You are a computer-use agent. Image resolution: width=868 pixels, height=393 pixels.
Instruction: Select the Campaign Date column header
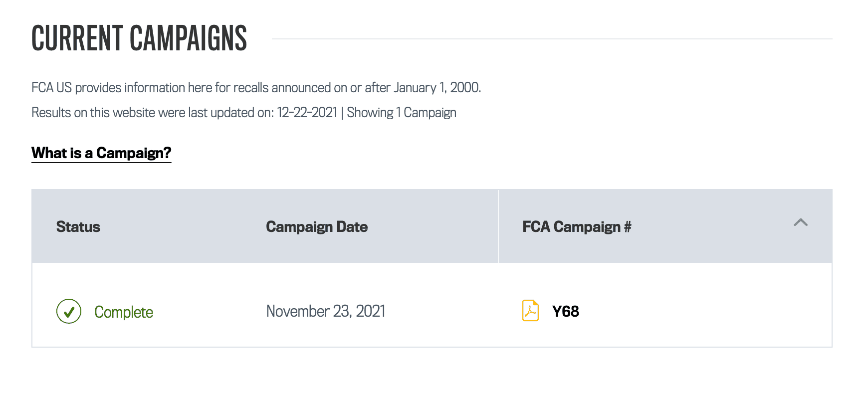coord(317,227)
